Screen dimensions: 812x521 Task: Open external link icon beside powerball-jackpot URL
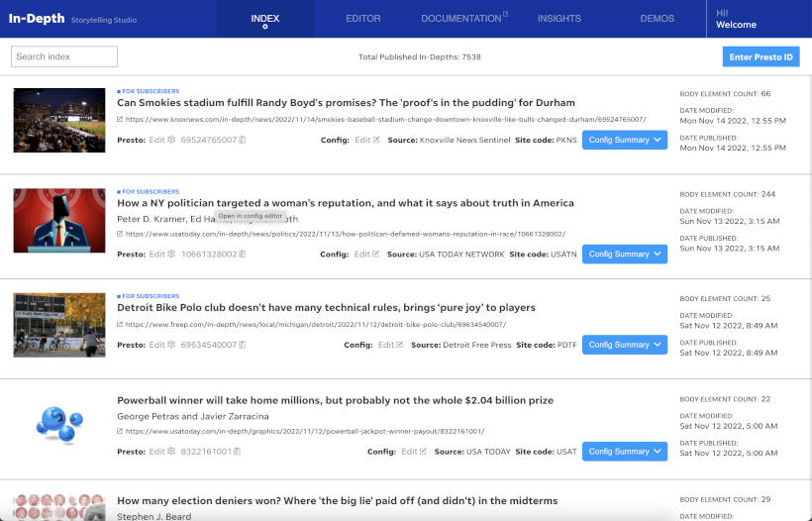tap(120, 432)
